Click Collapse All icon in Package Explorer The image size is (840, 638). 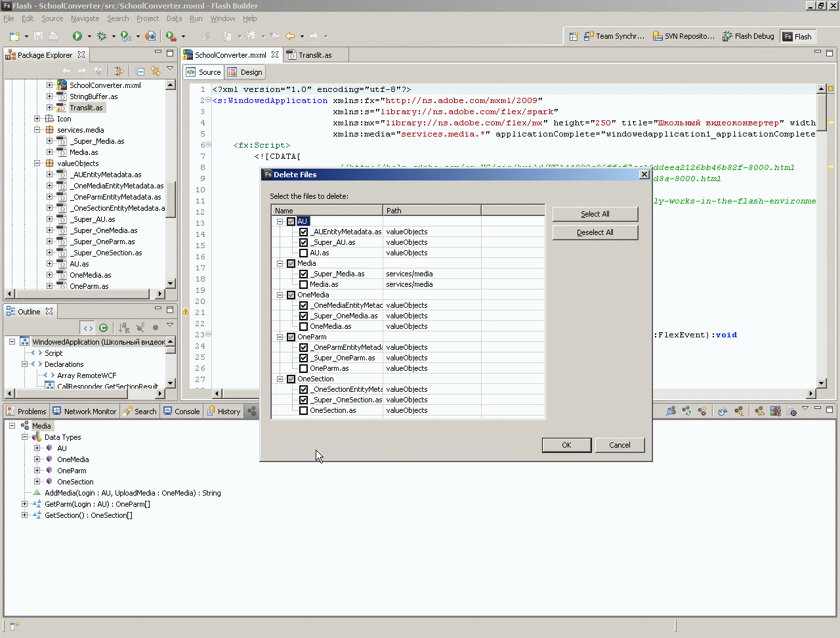point(140,71)
